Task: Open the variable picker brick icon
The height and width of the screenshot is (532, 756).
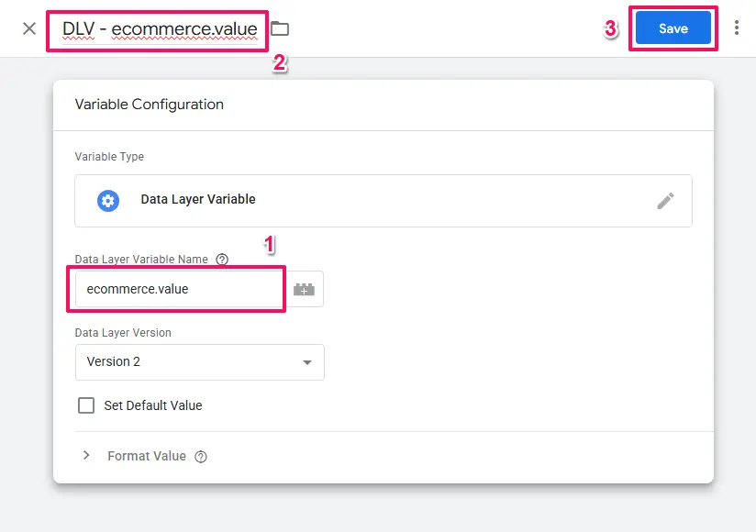Action: (x=304, y=289)
